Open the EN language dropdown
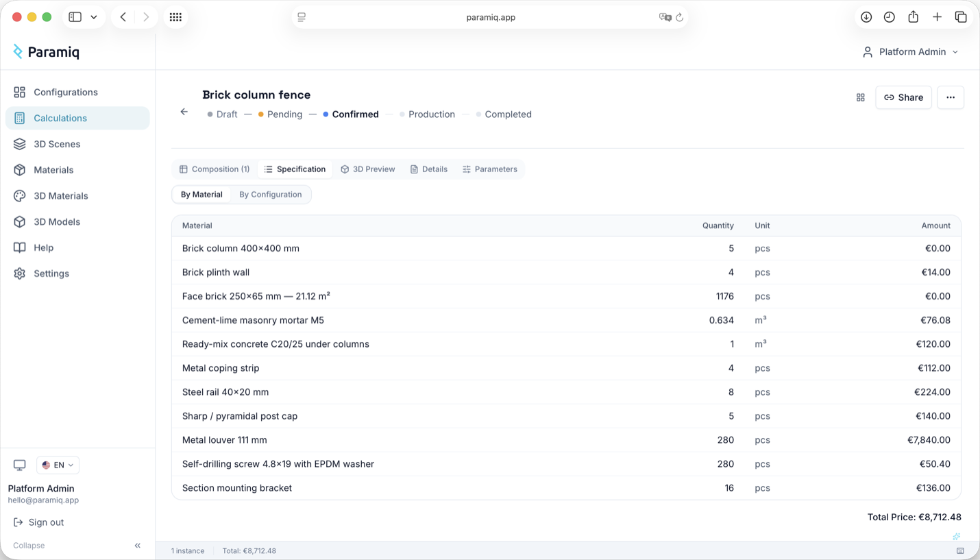 click(x=58, y=465)
